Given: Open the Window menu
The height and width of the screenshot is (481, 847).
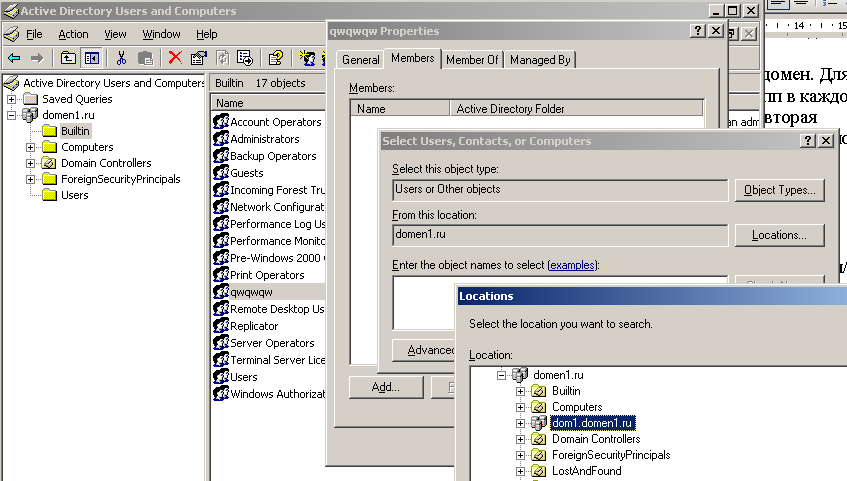Looking at the screenshot, I should [x=161, y=34].
